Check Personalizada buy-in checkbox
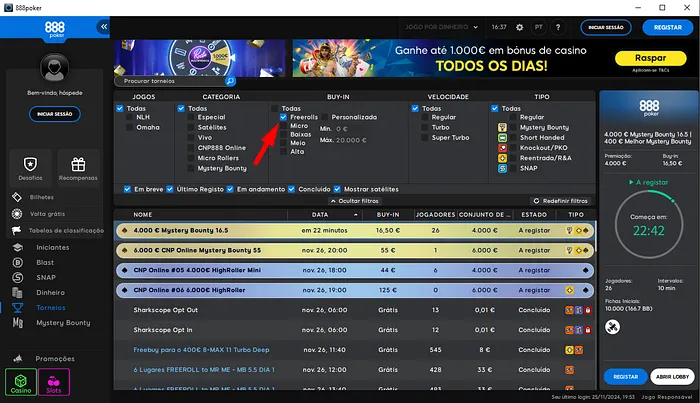Viewport: 700px width, 403px height. (x=325, y=117)
